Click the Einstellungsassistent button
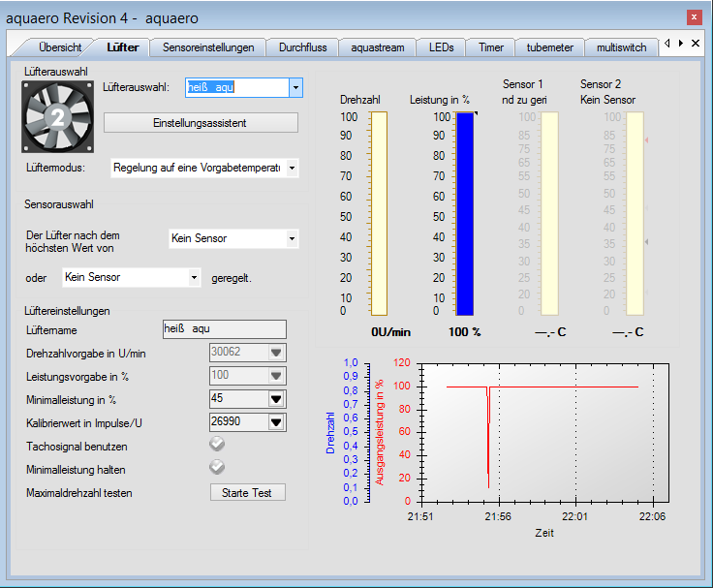This screenshot has width=713, height=588. pyautogui.click(x=201, y=123)
